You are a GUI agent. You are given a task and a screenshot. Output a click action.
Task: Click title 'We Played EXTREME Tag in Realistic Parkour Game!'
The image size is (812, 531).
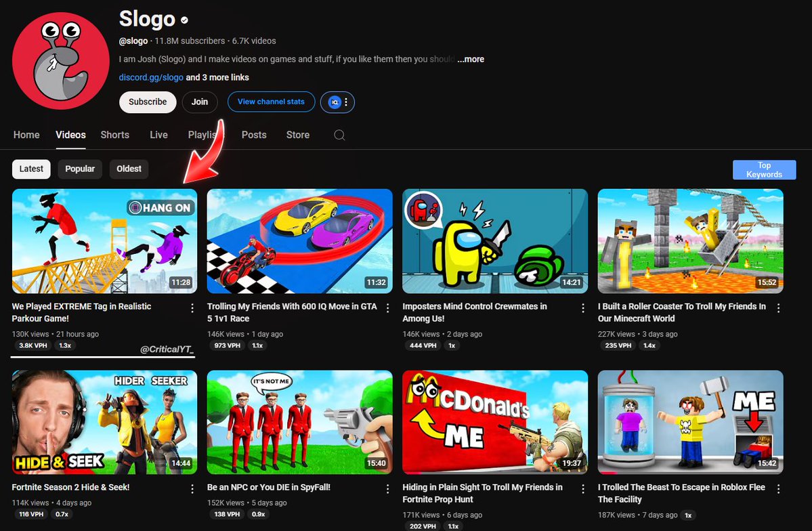click(x=82, y=312)
